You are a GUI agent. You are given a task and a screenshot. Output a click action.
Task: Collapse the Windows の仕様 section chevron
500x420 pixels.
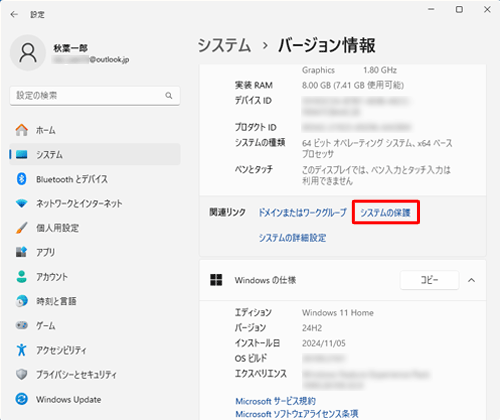(x=471, y=280)
